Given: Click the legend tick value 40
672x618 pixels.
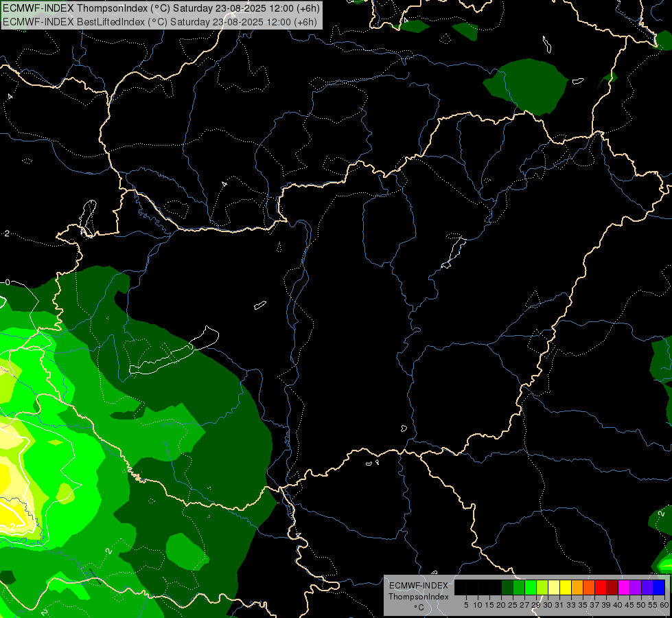Looking at the screenshot, I should (x=618, y=605).
